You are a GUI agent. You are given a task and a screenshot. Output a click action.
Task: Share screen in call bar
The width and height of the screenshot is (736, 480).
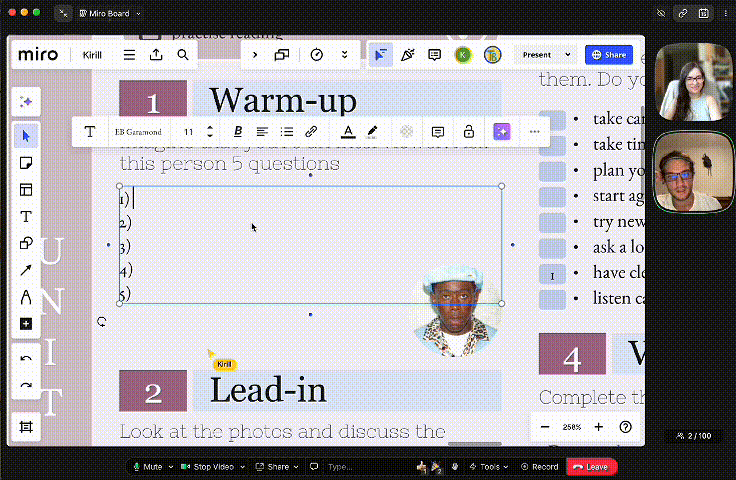[272, 467]
